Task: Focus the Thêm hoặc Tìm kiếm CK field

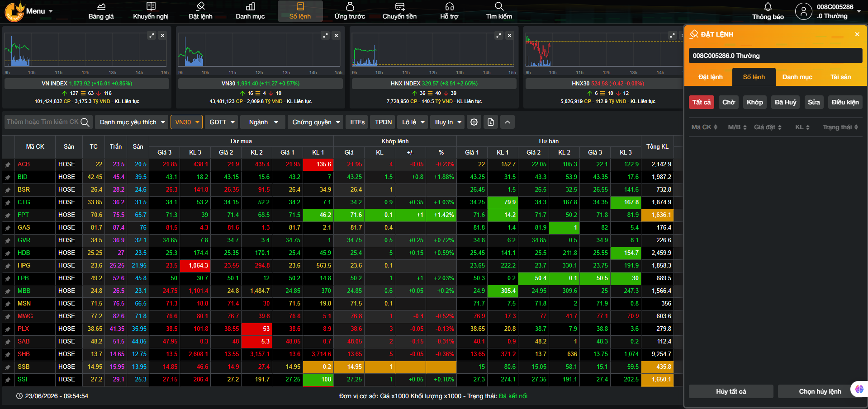Action: (x=43, y=122)
